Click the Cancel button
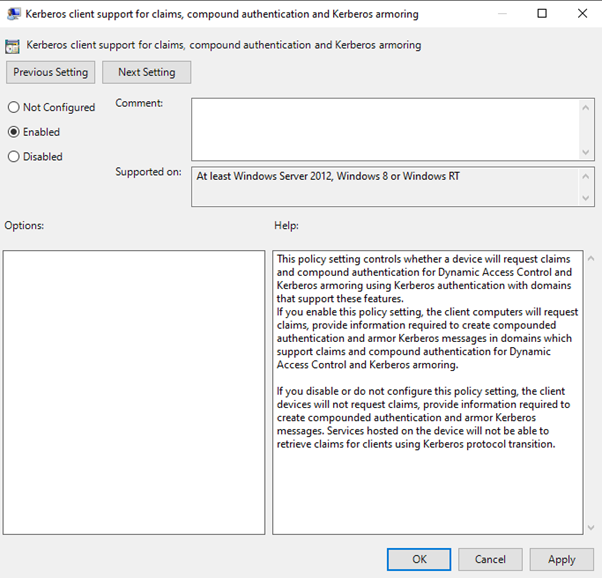602x578 pixels. 490,559
